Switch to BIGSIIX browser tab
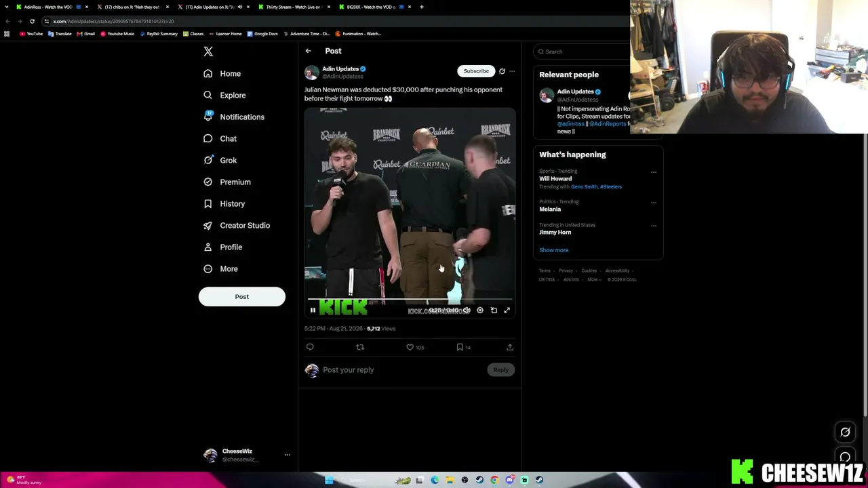Viewport: 868px width, 488px height. pyautogui.click(x=374, y=7)
